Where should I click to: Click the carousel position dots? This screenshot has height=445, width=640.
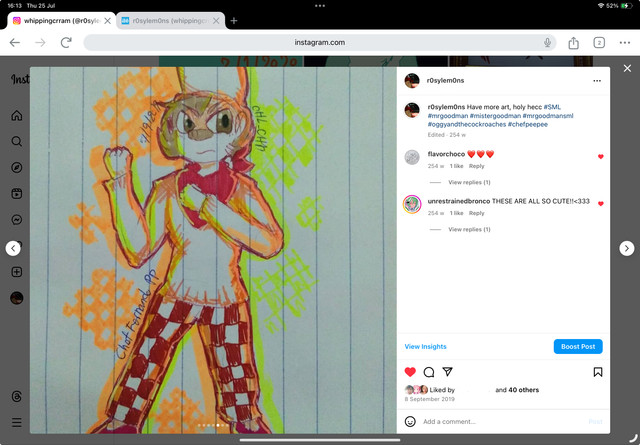[x=213, y=425]
